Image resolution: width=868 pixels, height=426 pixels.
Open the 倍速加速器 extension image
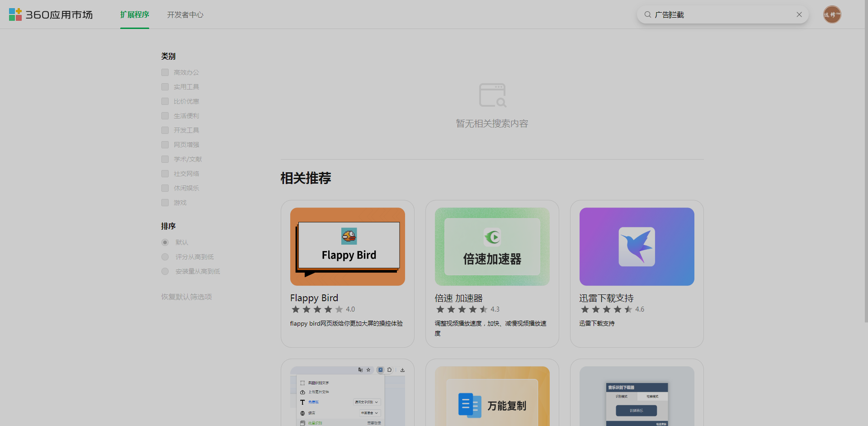(492, 246)
